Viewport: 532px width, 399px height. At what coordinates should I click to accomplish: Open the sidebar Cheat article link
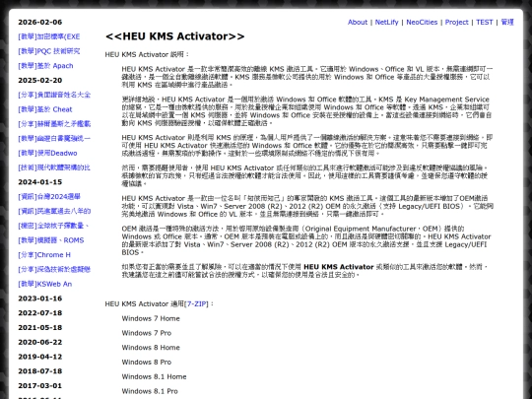[x=45, y=109]
